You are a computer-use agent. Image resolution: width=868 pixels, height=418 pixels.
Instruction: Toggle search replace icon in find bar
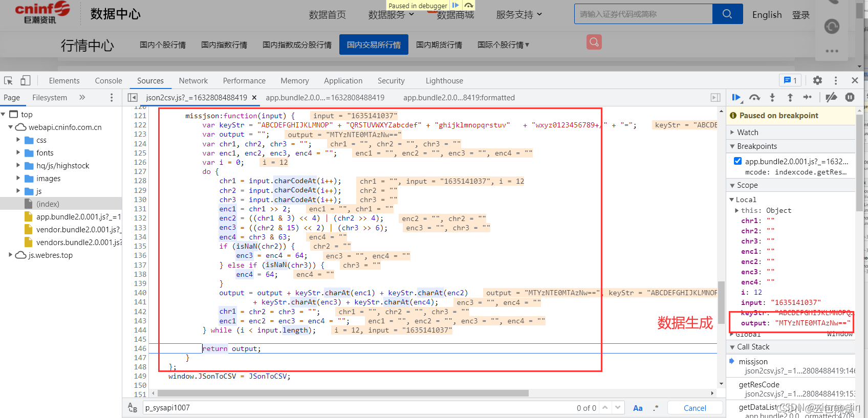(133, 408)
